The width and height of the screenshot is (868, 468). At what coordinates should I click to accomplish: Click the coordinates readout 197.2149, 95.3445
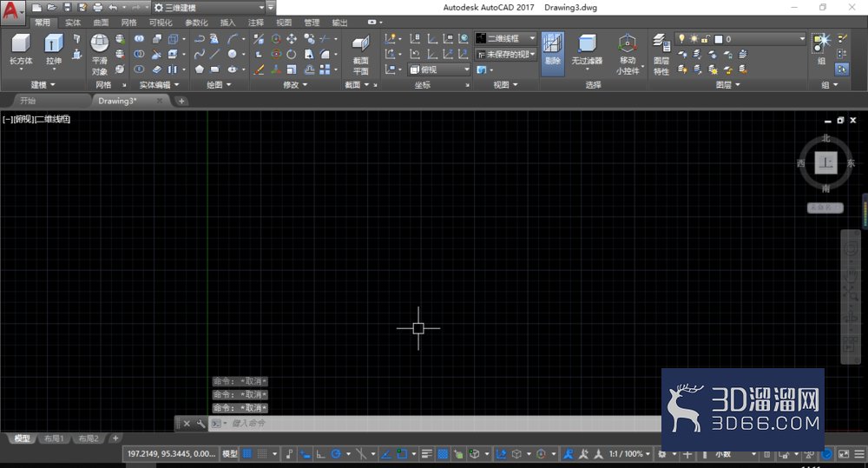pos(171,453)
